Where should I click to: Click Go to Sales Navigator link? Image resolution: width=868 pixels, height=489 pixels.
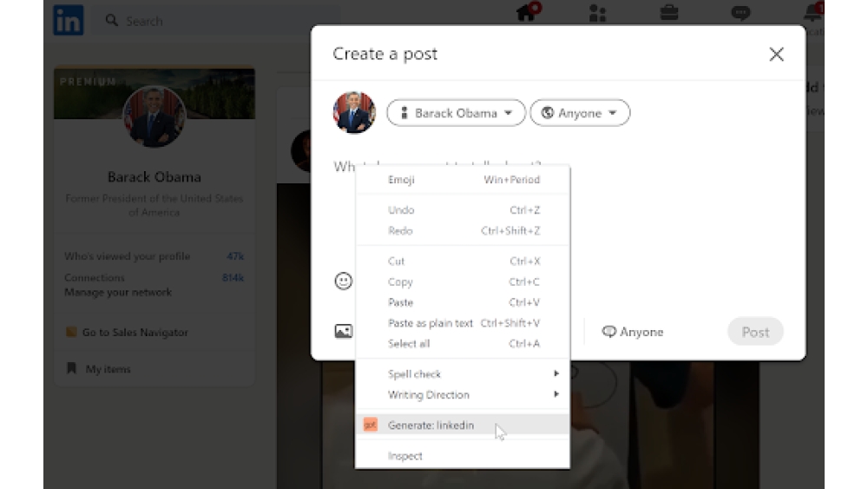tap(135, 333)
